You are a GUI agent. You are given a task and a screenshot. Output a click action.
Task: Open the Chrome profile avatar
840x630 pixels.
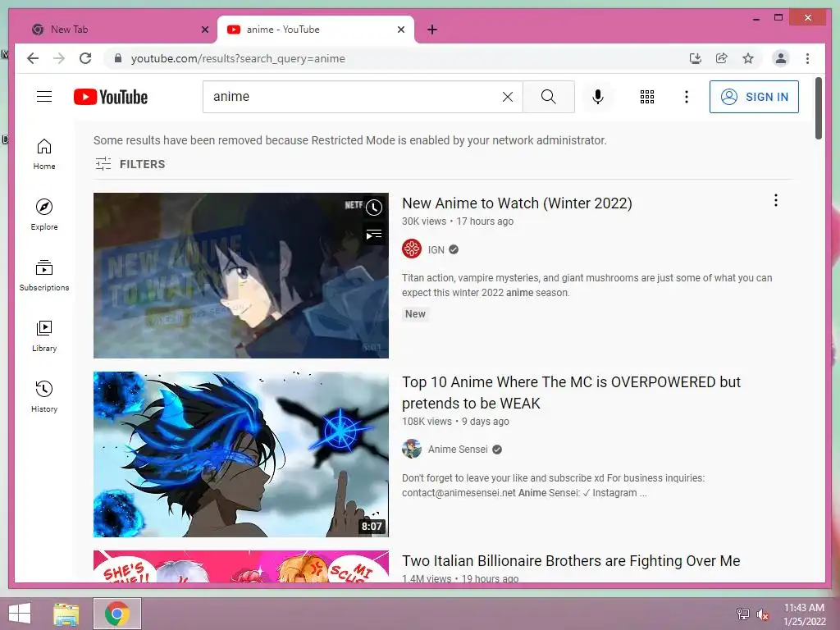click(x=781, y=58)
